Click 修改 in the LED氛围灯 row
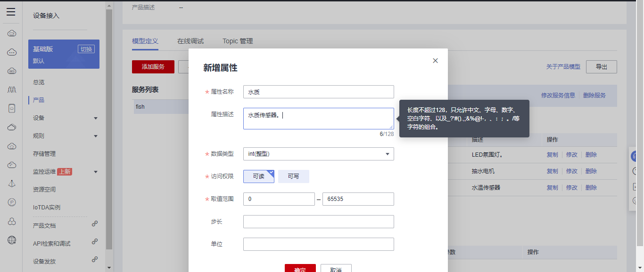This screenshot has height=272, width=644. pyautogui.click(x=571, y=155)
